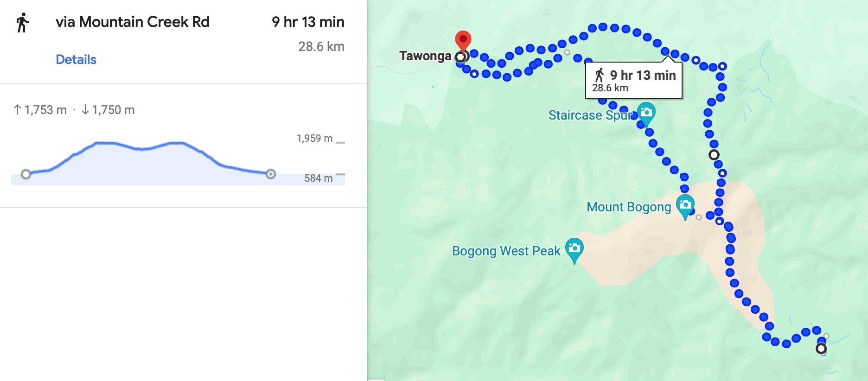This screenshot has width=868, height=381.
Task: Click the 28.6 km distance text
Action: [x=321, y=47]
